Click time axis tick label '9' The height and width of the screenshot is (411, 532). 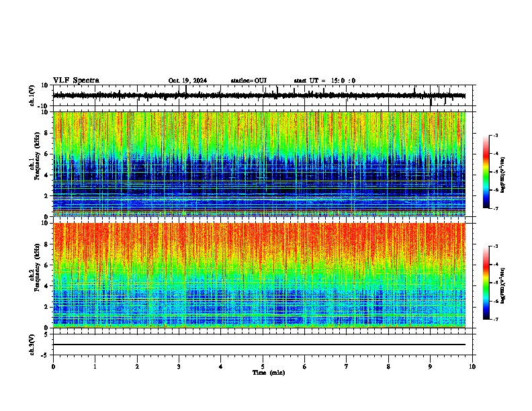[x=430, y=367]
